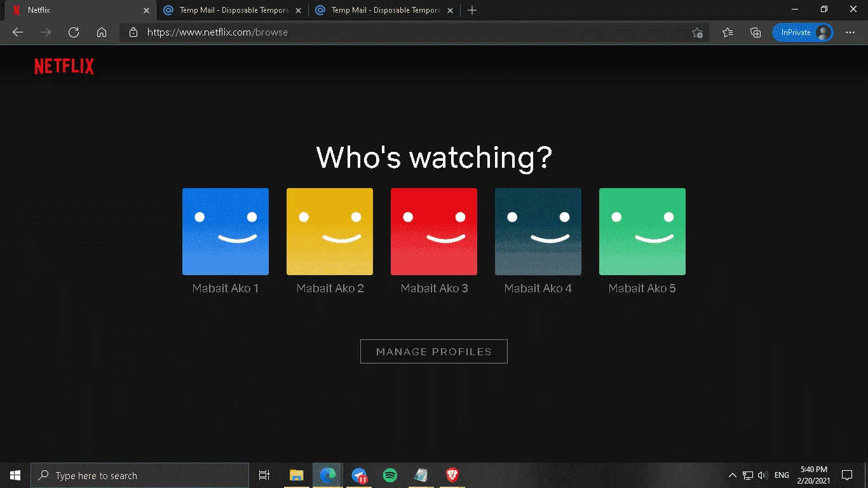Close the second Temp Mail tab
Viewport: 868px width, 488px height.
click(x=451, y=11)
